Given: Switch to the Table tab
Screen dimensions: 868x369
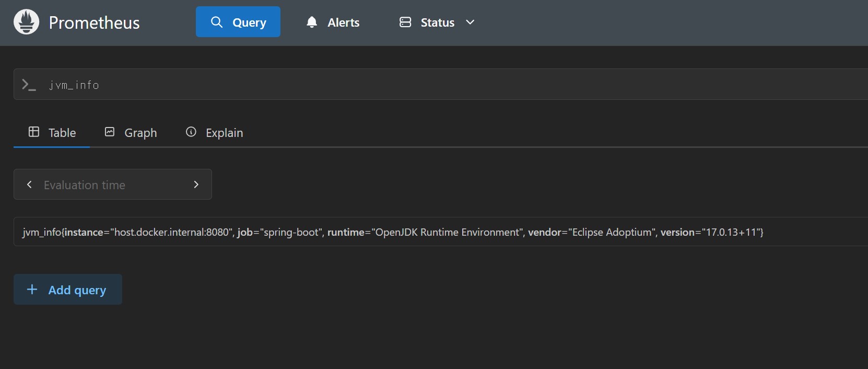Looking at the screenshot, I should coord(52,133).
